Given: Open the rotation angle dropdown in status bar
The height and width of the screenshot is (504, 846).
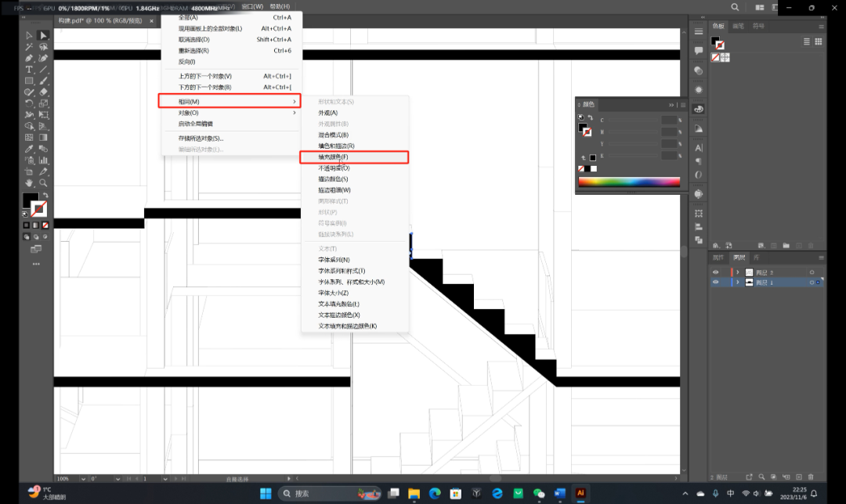Looking at the screenshot, I should click(x=117, y=479).
